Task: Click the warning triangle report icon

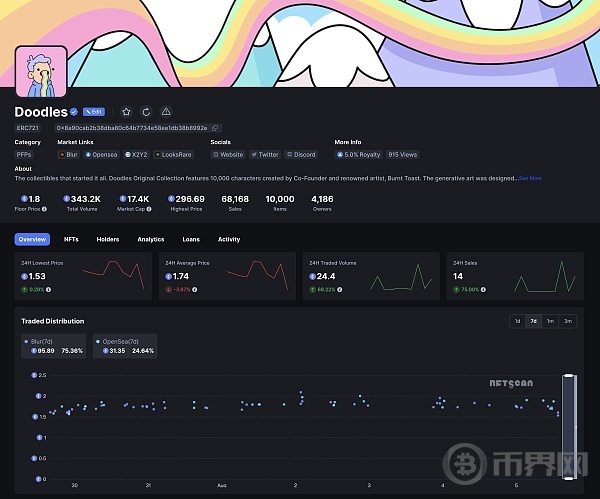Action: pos(166,112)
